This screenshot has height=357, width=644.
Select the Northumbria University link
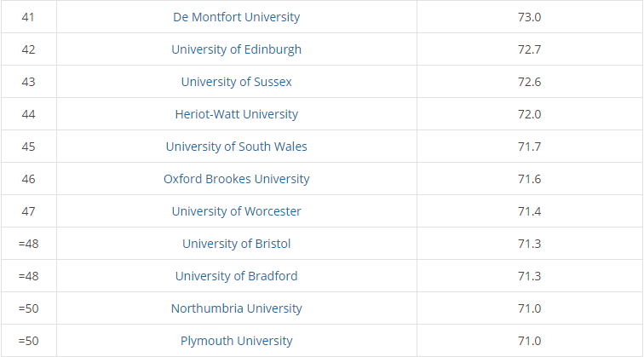click(236, 308)
